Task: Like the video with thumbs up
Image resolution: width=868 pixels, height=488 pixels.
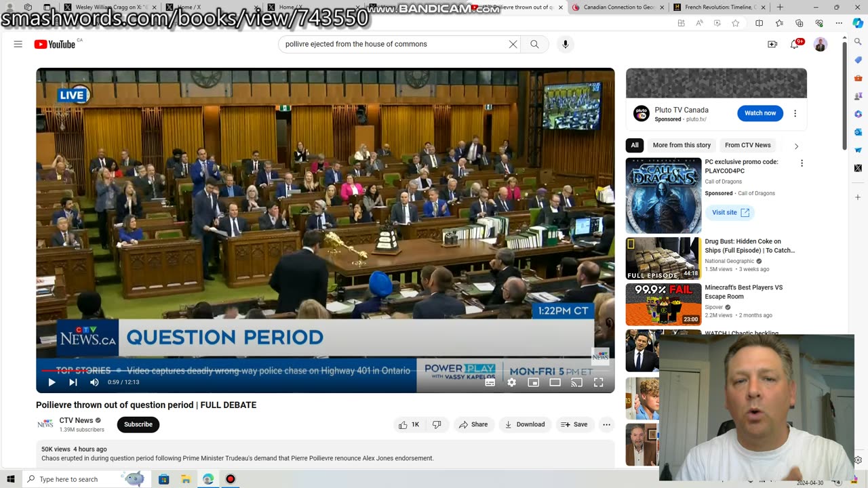Action: point(409,424)
